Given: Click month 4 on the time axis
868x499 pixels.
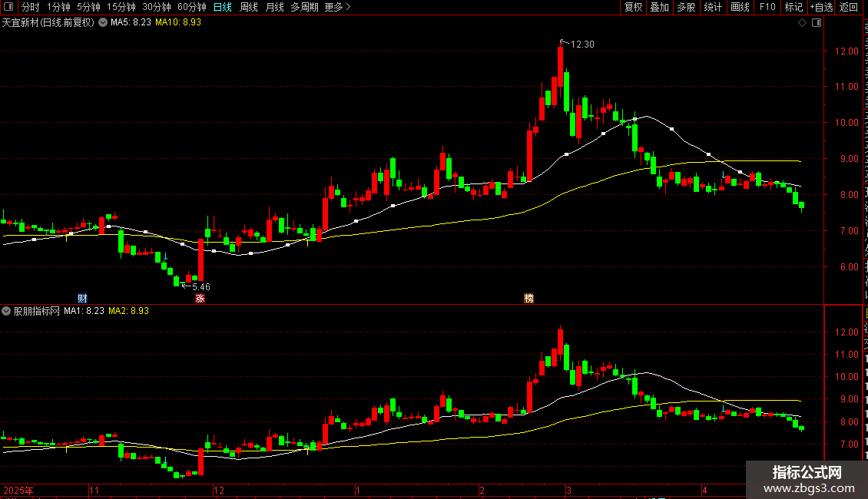Looking at the screenshot, I should coord(704,490).
